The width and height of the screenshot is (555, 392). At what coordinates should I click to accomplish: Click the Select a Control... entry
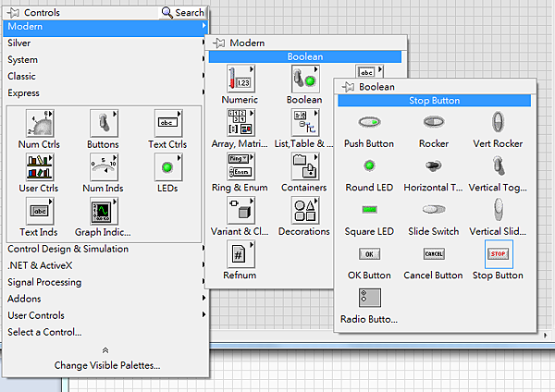pyautogui.click(x=44, y=332)
